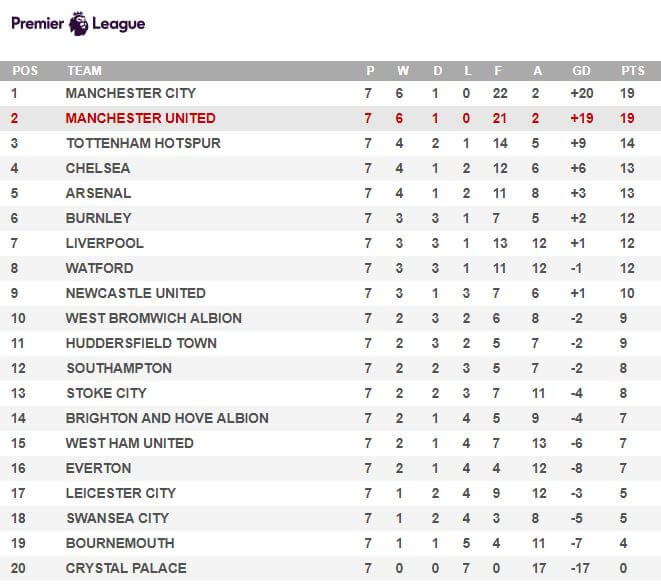Open West Bromwich Albion entry
The width and height of the screenshot is (661, 585).
(x=154, y=318)
